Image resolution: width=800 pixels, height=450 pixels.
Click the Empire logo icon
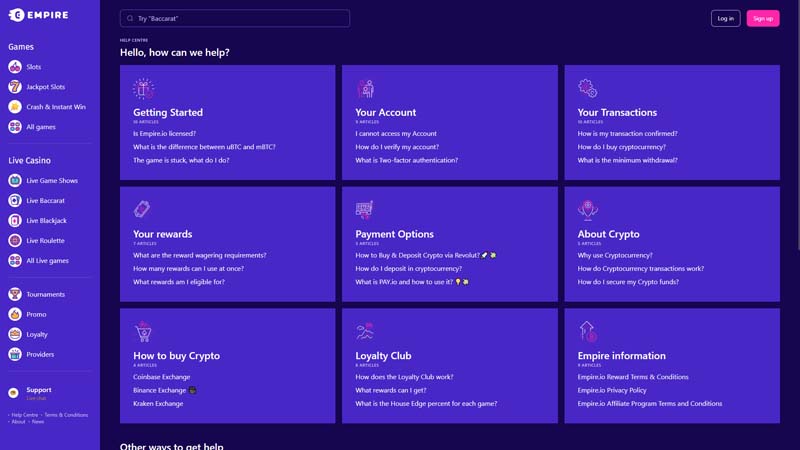click(16, 15)
